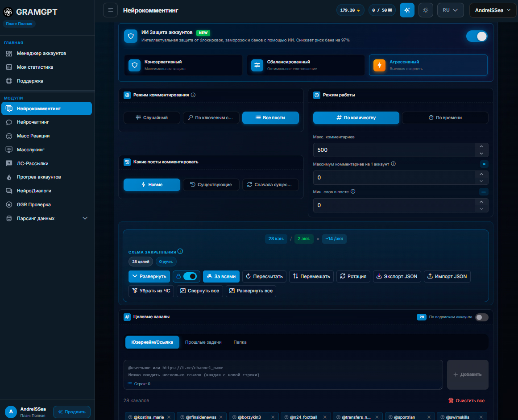Click info icon beside Схема закрепления
The height and width of the screenshot is (420, 518).
click(180, 251)
